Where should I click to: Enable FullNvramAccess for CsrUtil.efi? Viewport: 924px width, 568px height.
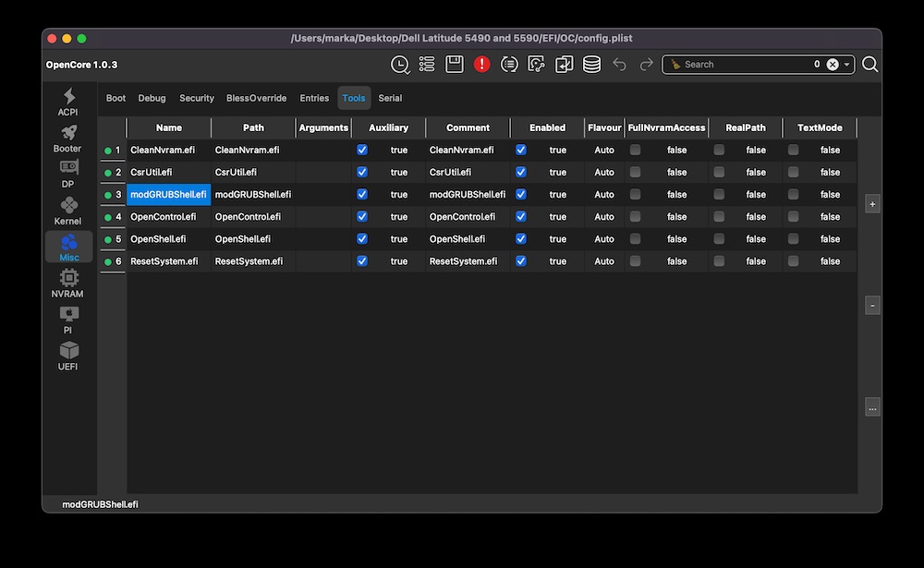point(636,172)
